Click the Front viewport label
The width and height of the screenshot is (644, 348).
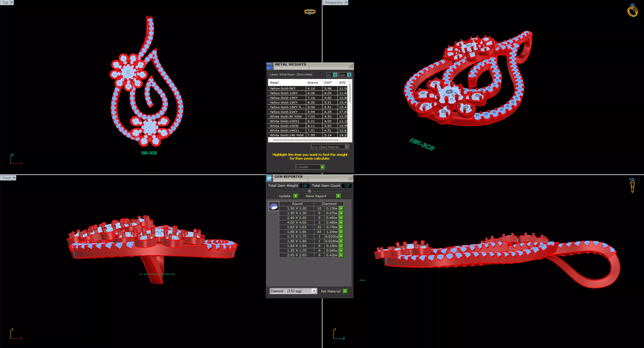click(x=6, y=178)
